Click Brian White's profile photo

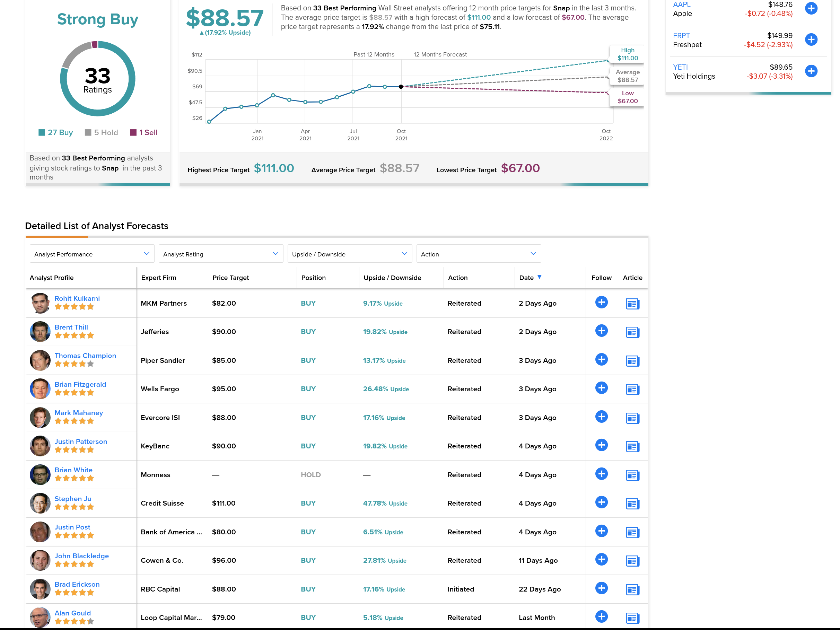[40, 475]
